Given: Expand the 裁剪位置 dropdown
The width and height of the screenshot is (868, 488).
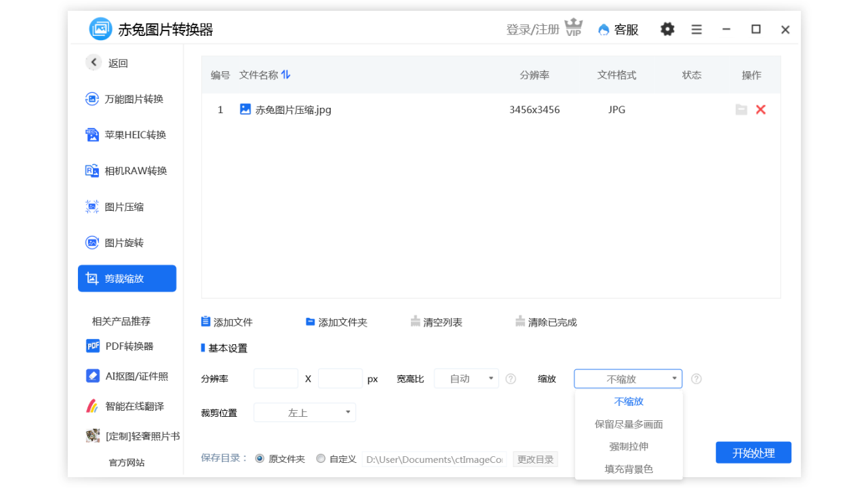Looking at the screenshot, I should tap(304, 412).
